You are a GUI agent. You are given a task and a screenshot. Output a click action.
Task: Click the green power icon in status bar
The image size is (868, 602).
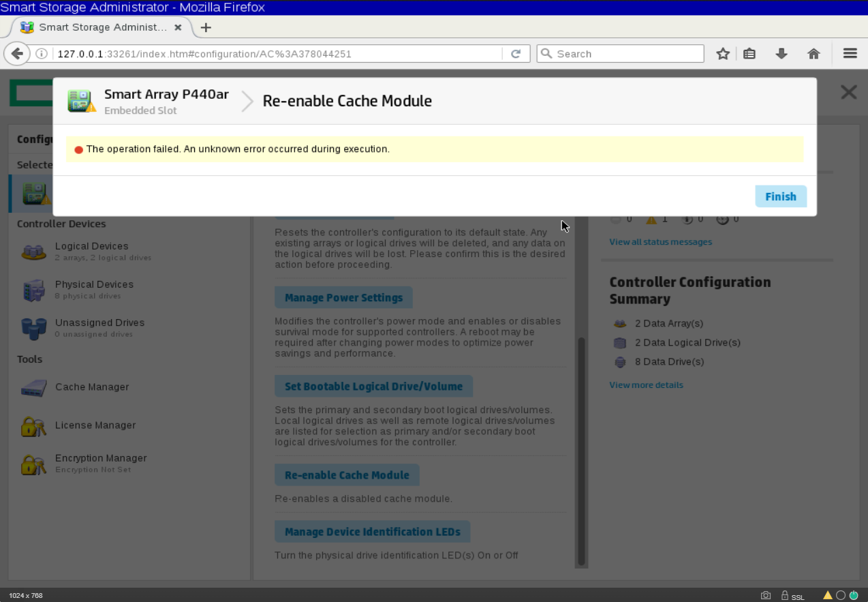tap(854, 595)
